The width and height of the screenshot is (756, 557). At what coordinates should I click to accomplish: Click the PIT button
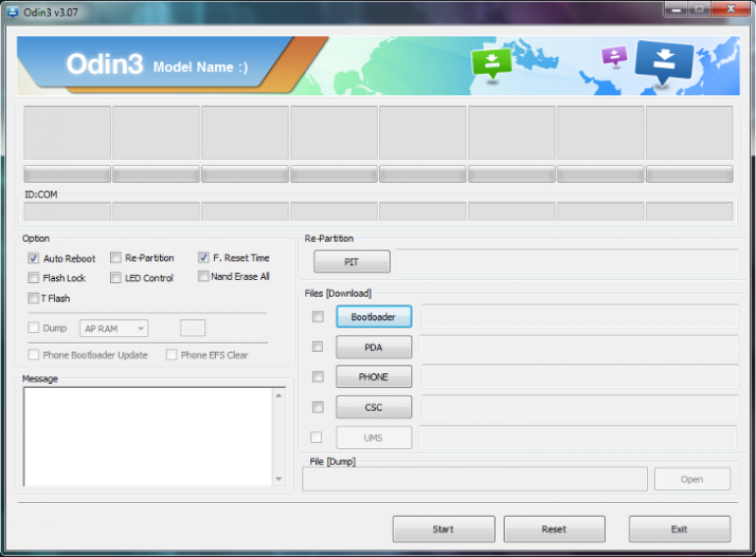click(x=351, y=262)
